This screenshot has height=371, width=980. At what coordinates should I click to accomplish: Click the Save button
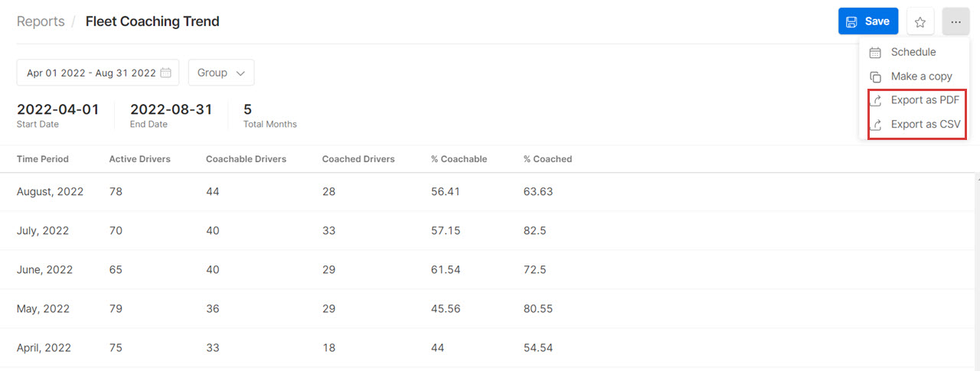(868, 21)
